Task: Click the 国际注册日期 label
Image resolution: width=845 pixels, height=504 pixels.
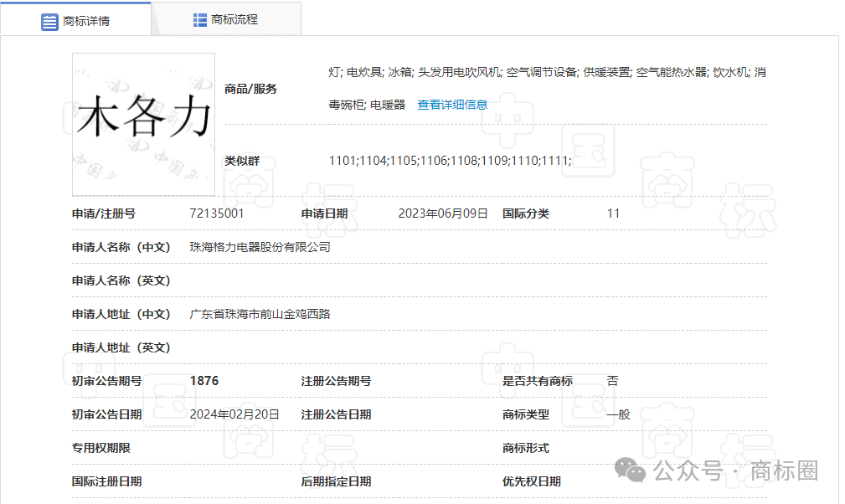Action: (x=106, y=481)
